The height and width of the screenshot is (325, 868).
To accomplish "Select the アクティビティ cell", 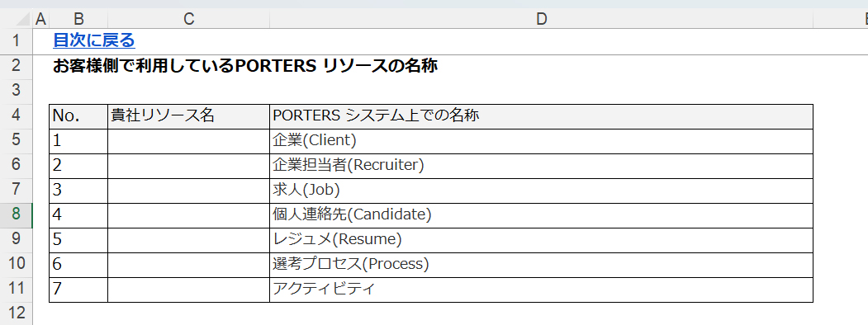I will pyautogui.click(x=542, y=290).
